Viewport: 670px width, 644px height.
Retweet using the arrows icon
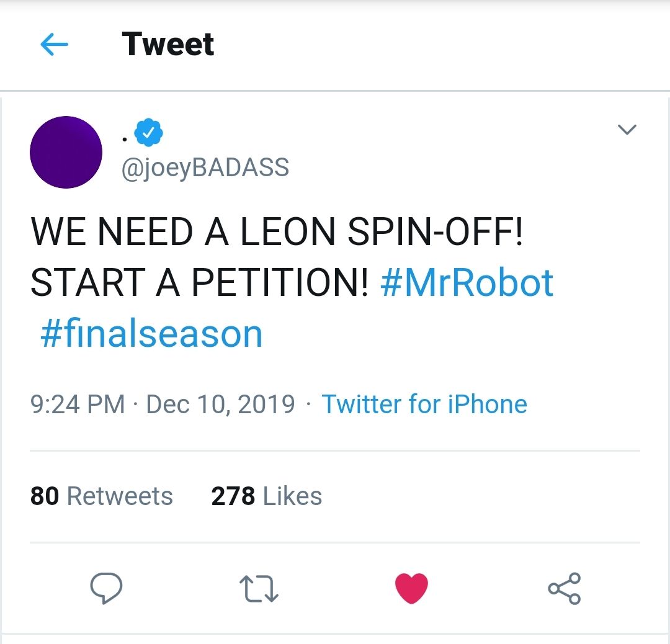[259, 588]
